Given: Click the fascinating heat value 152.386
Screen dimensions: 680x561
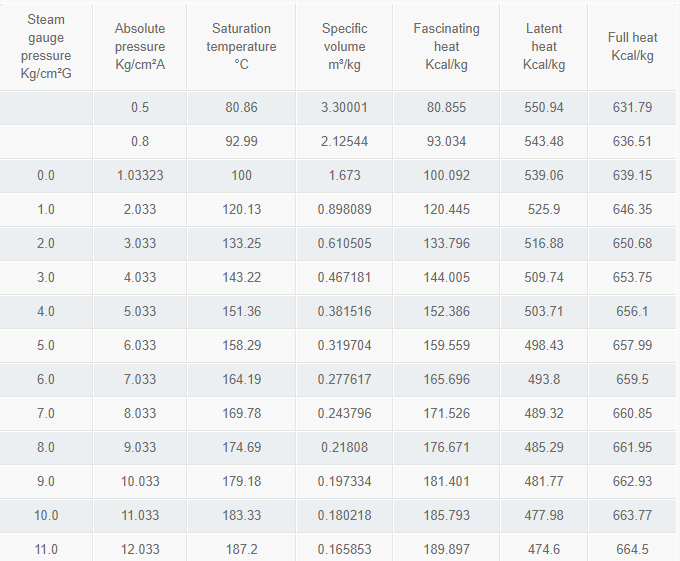Looking at the screenshot, I should (446, 312).
